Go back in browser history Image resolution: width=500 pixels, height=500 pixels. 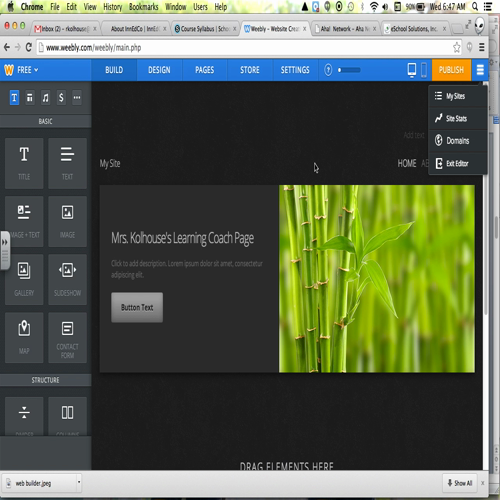tap(7, 47)
